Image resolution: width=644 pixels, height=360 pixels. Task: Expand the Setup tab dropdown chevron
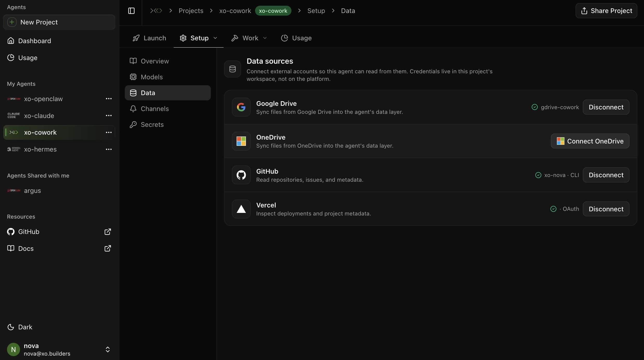point(215,38)
